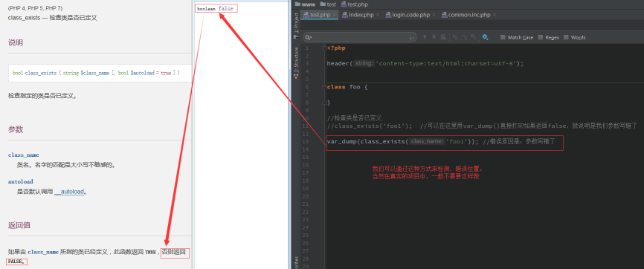Image resolution: width=644 pixels, height=269 pixels.
Task: Open the www breadcrumb folder
Action: (304, 4)
